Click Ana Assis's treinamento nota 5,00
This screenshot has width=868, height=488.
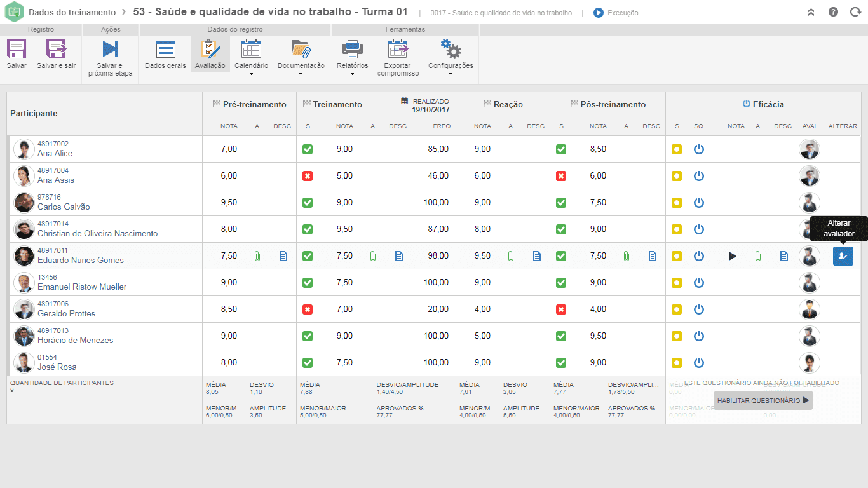pos(344,176)
